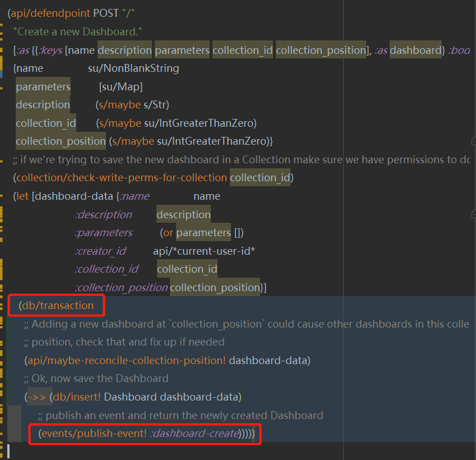Image resolution: width=476 pixels, height=460 pixels.
Task: Click the comment "Ok, now save the Dashboard"
Action: coord(96,379)
